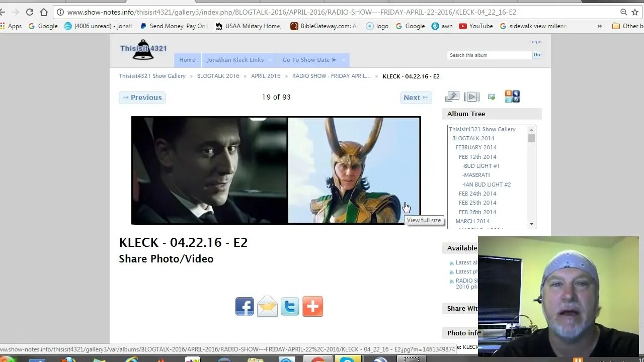Go to the Previous photo
This screenshot has width=644, height=362.
click(142, 98)
